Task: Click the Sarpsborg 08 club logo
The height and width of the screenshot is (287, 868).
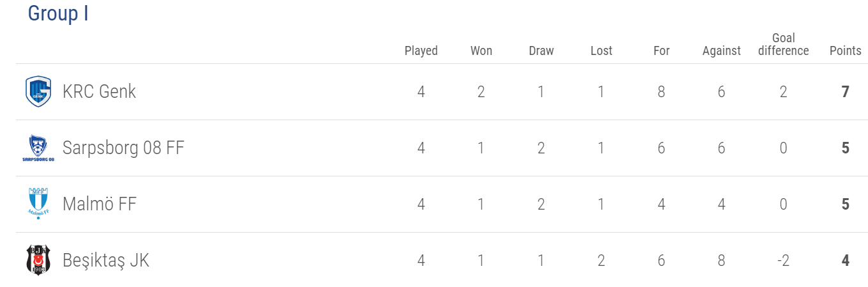Action: 38,148
